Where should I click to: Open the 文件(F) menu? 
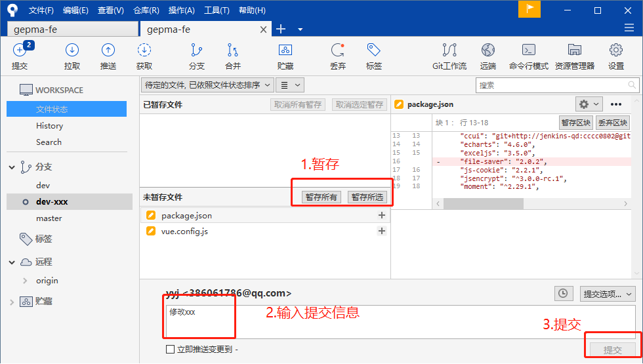point(41,10)
